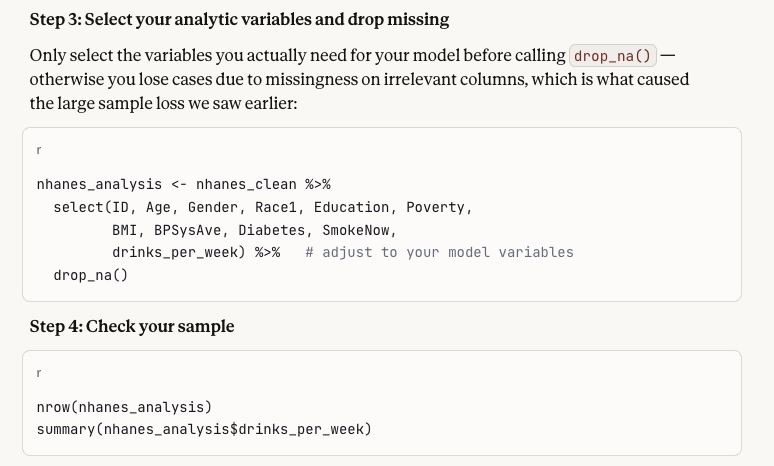Click the summary(nhanes_analysis$drinks_per_week) code line
This screenshot has height=466, width=774.
[x=203, y=430]
